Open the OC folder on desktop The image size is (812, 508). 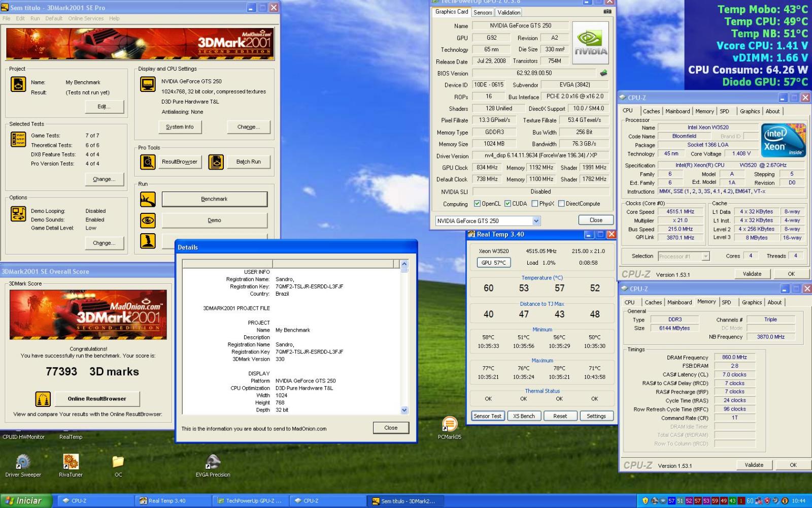[x=118, y=466]
